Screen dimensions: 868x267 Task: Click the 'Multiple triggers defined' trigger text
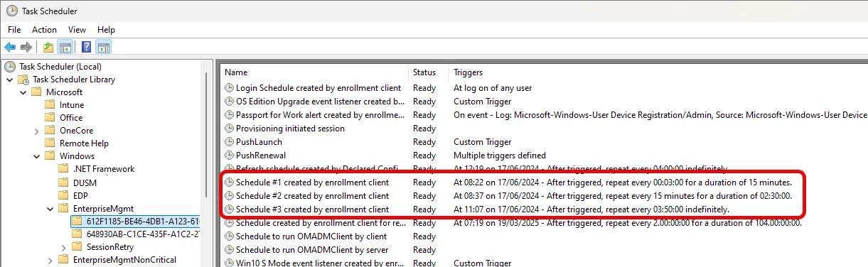click(500, 156)
